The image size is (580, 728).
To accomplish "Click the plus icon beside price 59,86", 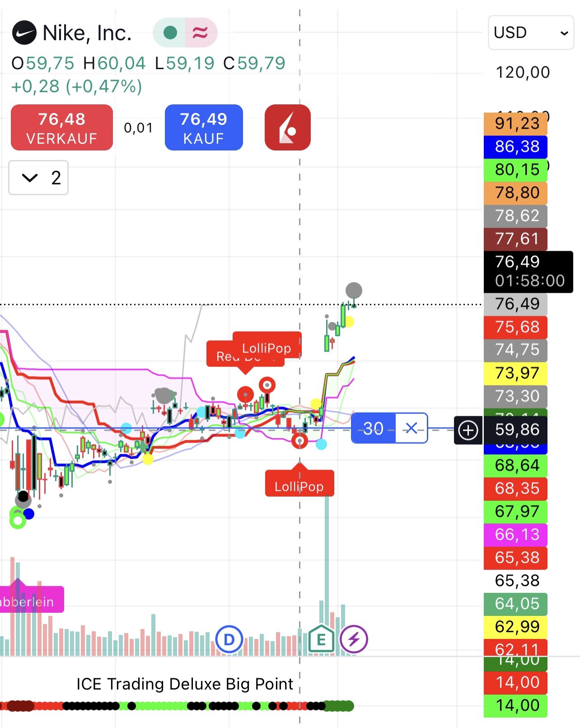I will click(468, 430).
